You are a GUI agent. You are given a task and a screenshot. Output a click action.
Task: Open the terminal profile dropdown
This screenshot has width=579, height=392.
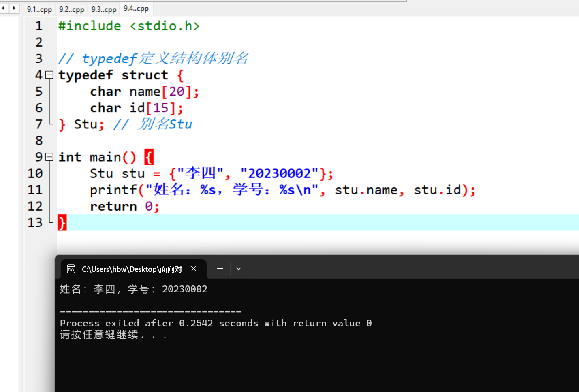(239, 269)
